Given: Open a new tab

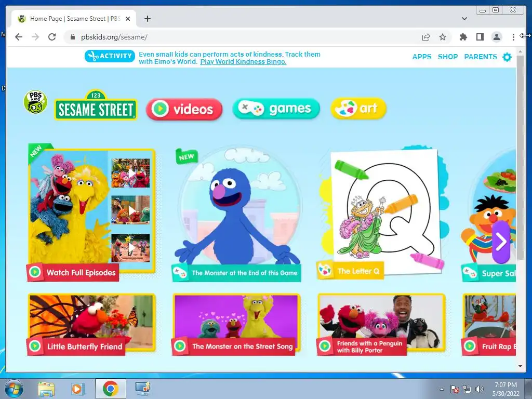Looking at the screenshot, I should point(147,19).
